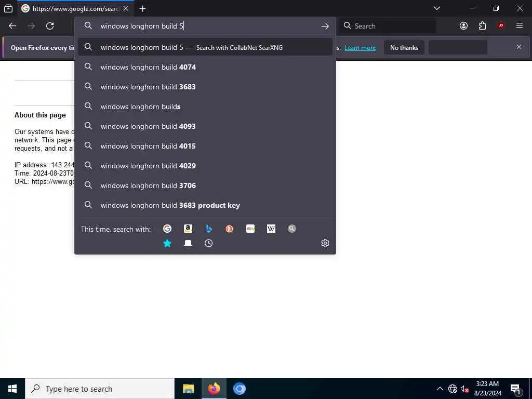
Task: Select suggestion windows longhorn build 4093
Action: pos(205,126)
